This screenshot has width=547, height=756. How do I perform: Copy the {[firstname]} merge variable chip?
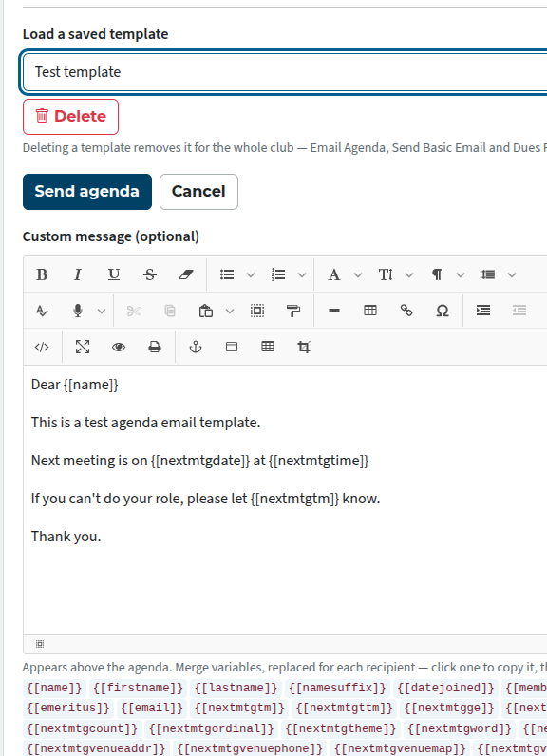(x=138, y=688)
